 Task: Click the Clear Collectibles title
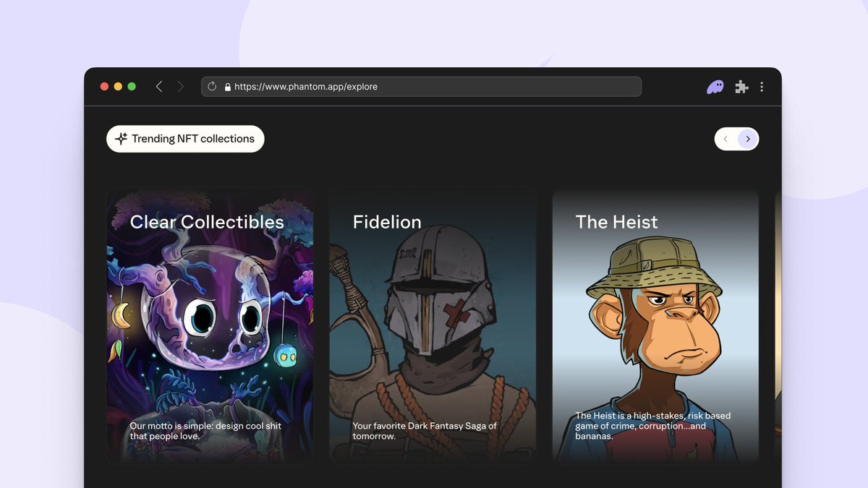point(207,222)
